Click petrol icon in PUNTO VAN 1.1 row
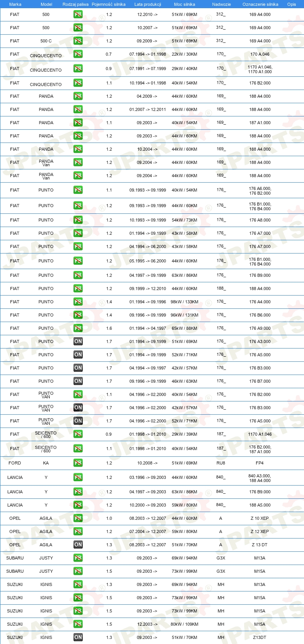Image resolution: width=304 pixels, height=644 pixels. pos(78,394)
